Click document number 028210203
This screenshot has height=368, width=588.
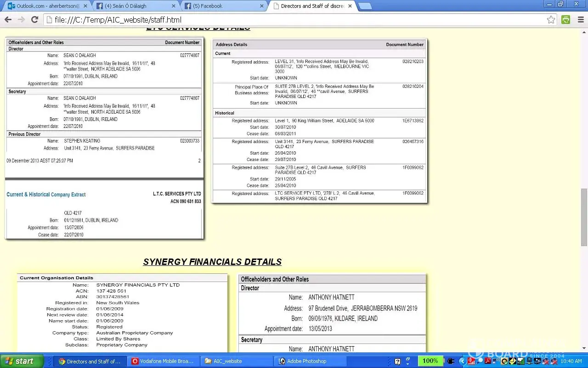[413, 61]
